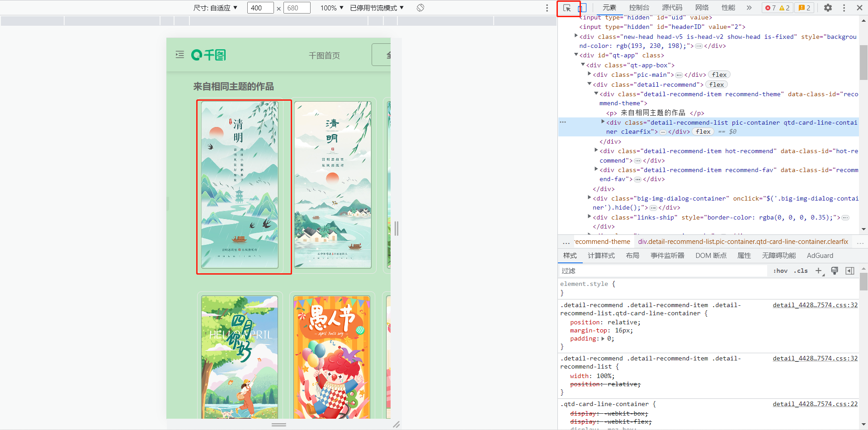Expand the hot-recommend div node
This screenshot has height=430, width=868.
(596, 150)
